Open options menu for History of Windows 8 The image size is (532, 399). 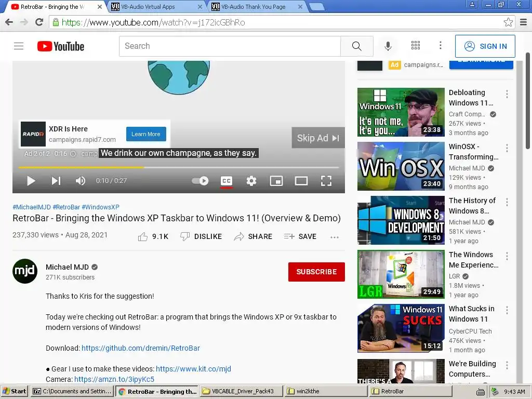(x=507, y=202)
